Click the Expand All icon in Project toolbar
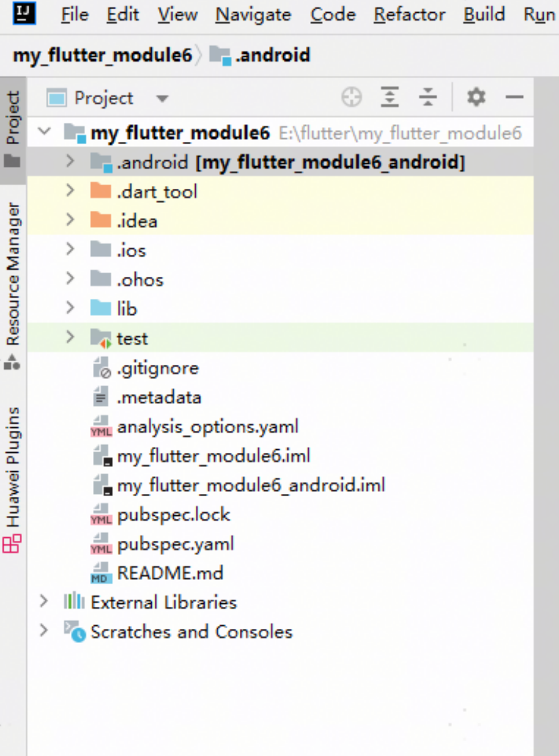This screenshot has width=559, height=756. (390, 97)
